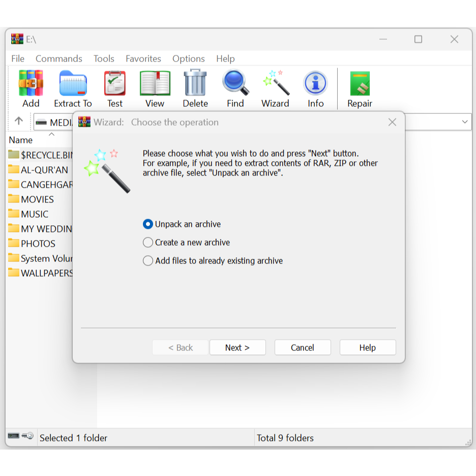The height and width of the screenshot is (476, 476).
Task: Open the Options menu
Action: coord(189,58)
